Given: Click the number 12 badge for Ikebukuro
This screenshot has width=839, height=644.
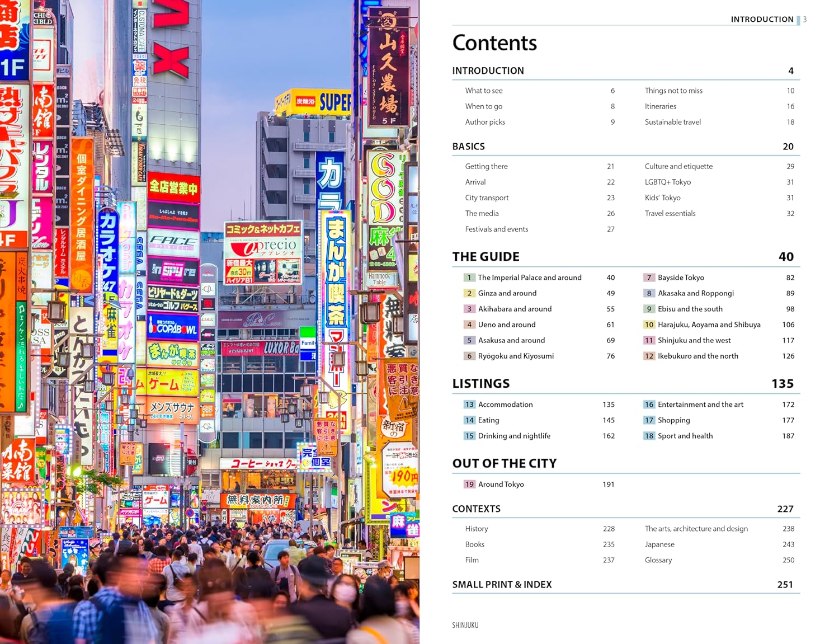Looking at the screenshot, I should tap(649, 356).
